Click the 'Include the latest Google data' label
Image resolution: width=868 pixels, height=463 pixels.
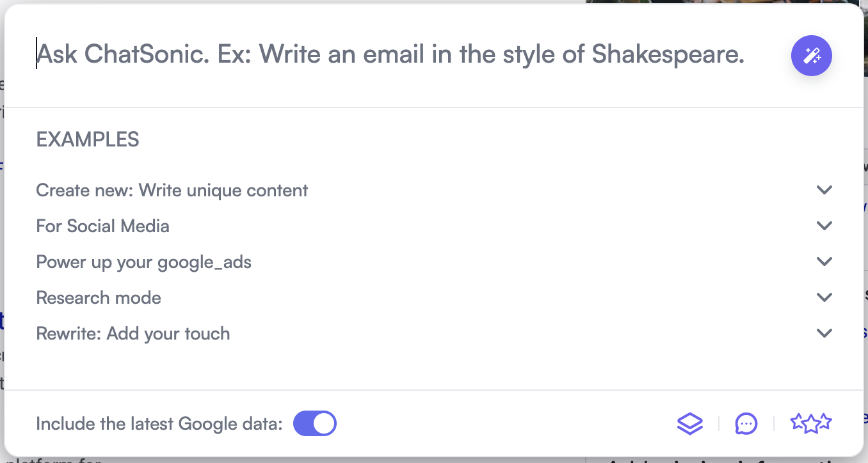point(159,424)
